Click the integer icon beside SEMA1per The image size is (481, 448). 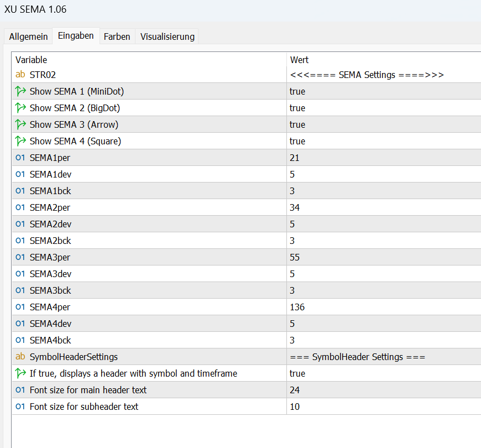click(20, 158)
